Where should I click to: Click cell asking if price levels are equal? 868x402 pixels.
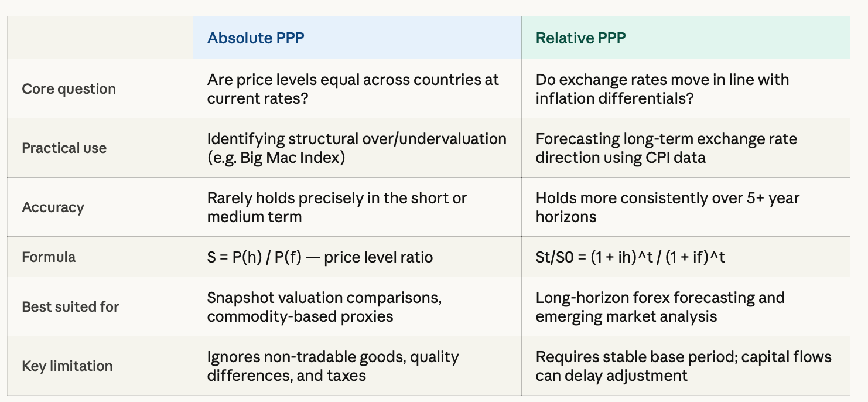pyautogui.click(x=357, y=89)
